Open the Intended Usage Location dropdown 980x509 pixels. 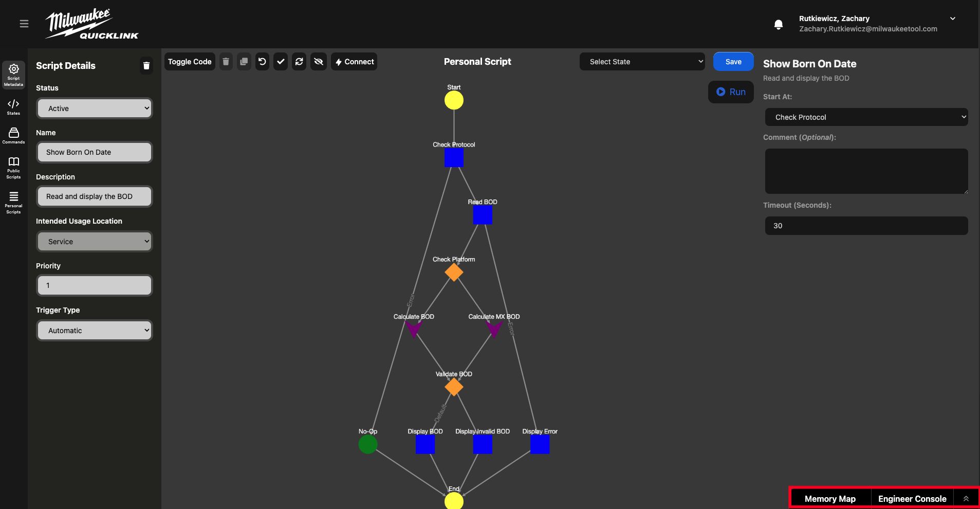coord(95,242)
